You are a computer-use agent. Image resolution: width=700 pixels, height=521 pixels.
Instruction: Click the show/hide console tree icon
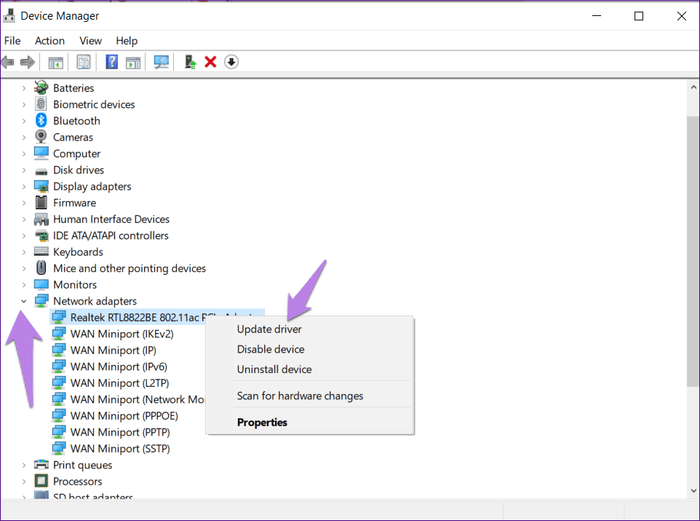click(57, 62)
